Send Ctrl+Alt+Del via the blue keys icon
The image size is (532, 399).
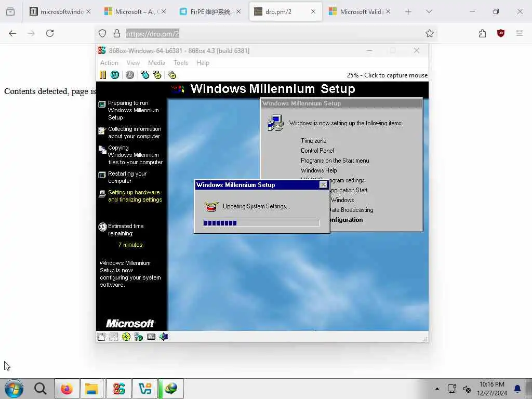click(x=145, y=75)
